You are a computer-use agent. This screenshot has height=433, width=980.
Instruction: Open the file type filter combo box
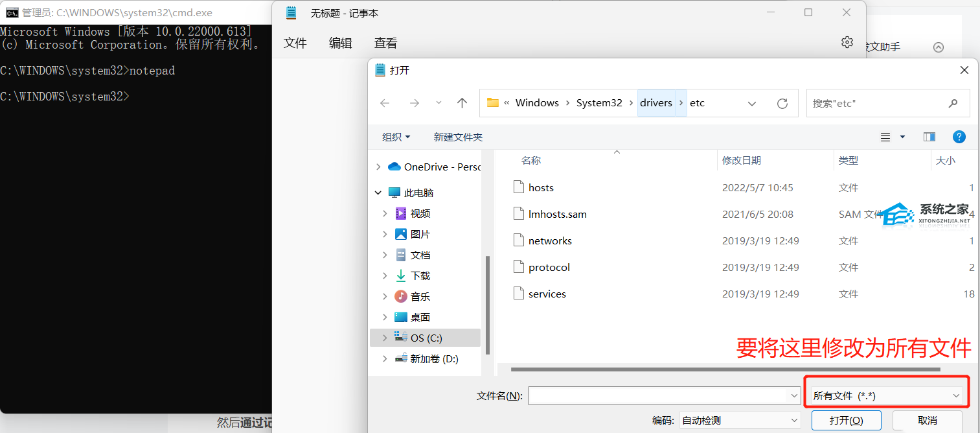(887, 395)
